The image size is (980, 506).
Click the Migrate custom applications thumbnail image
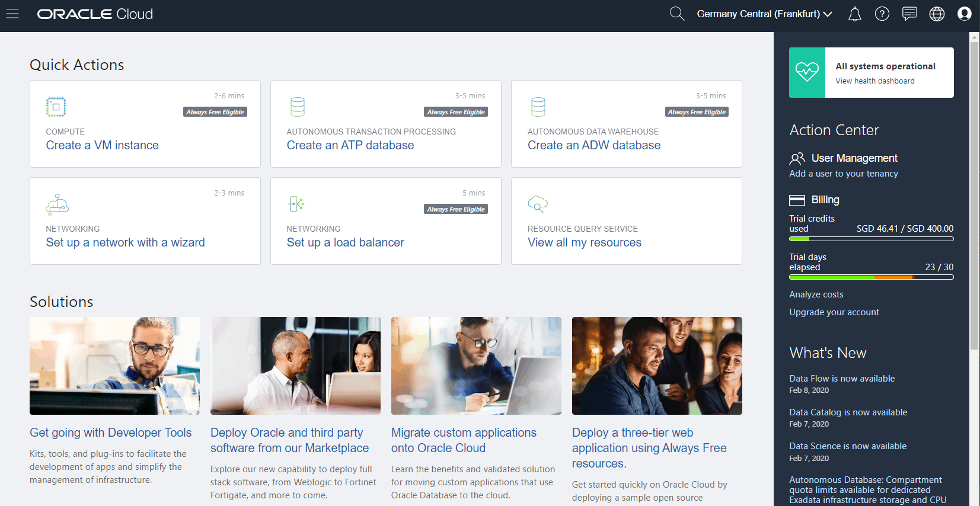point(476,366)
